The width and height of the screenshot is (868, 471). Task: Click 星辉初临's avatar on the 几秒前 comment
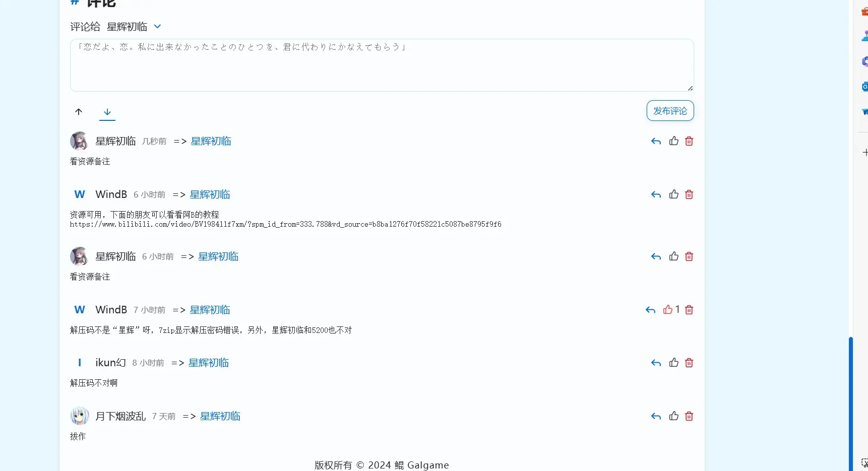coord(79,141)
